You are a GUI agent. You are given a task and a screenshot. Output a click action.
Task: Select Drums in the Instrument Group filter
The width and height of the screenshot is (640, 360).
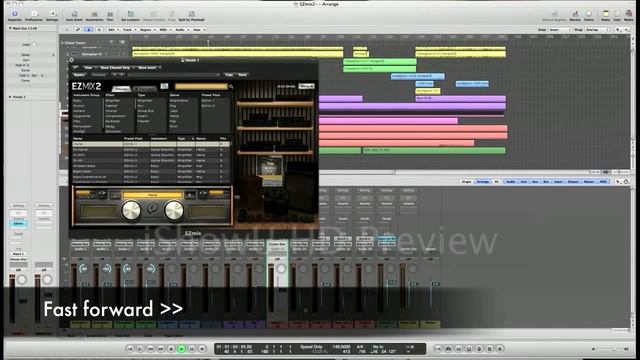(x=78, y=106)
